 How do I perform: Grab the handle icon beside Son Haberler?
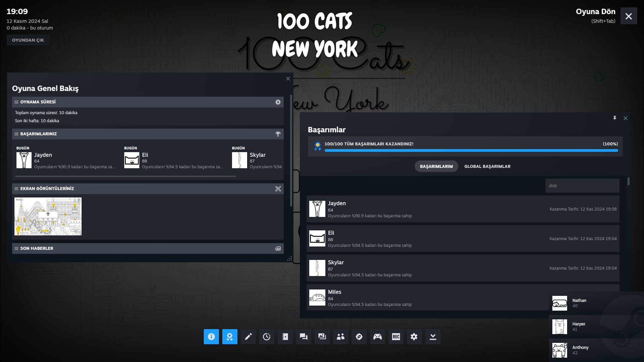tap(16, 248)
